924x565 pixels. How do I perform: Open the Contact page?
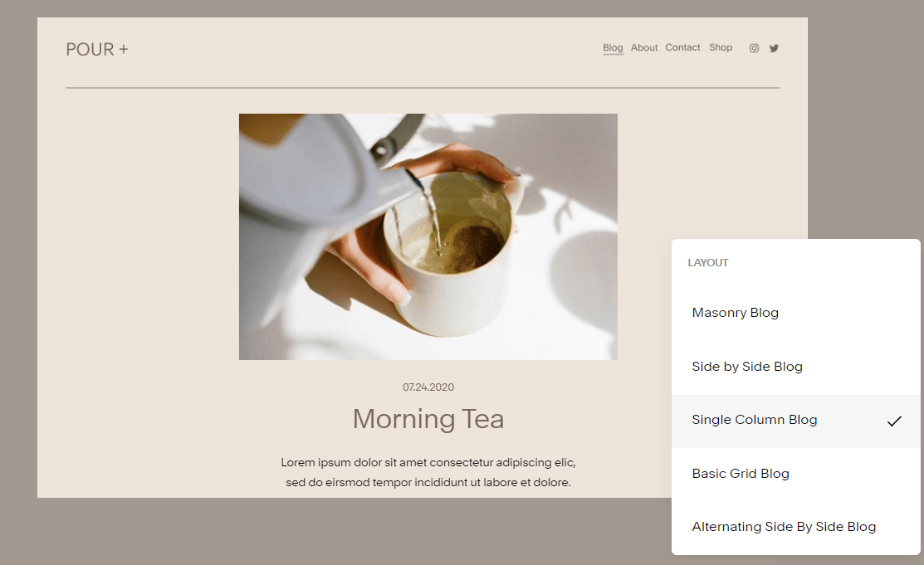[x=682, y=47]
